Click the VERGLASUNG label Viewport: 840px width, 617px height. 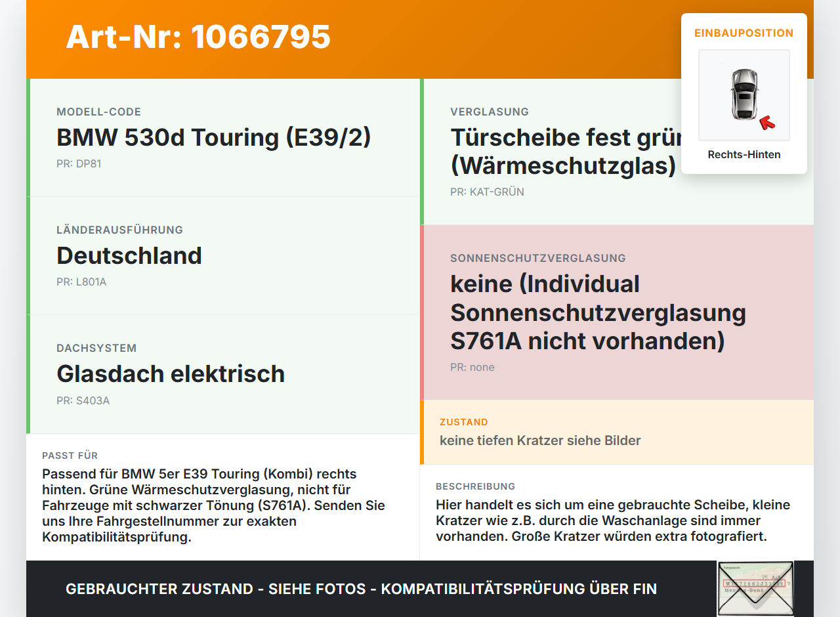[490, 112]
